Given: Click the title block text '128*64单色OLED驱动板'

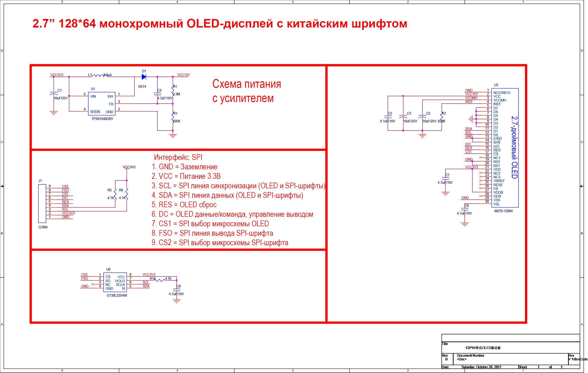Looking at the screenshot, I should tap(483, 348).
